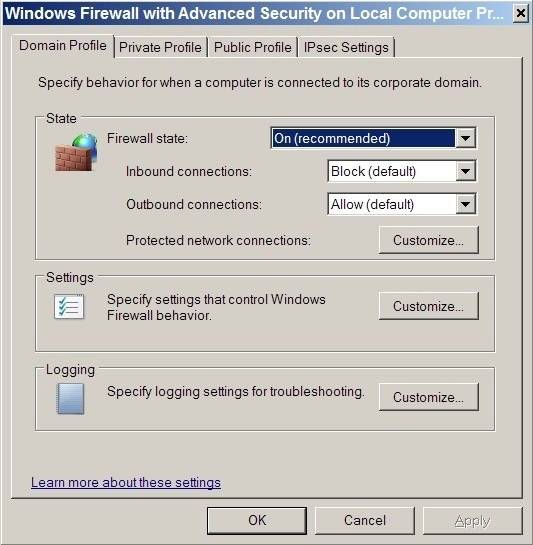Expand the Inbound connections dropdown arrow
Screen dimensions: 533x545
coord(465,171)
